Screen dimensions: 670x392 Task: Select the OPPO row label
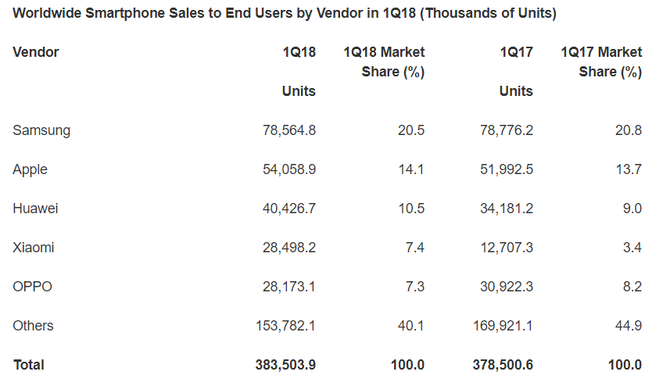point(32,286)
